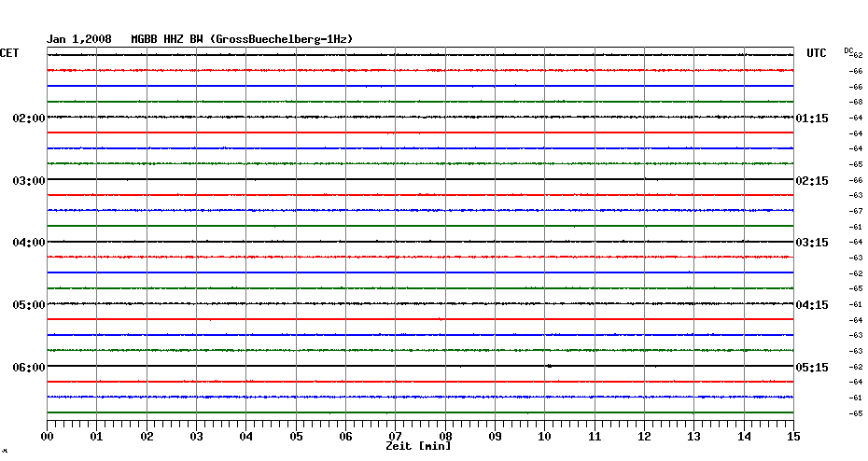The image size is (868, 461).
Task: Click the 'CET' time zone label
Action: [8, 53]
